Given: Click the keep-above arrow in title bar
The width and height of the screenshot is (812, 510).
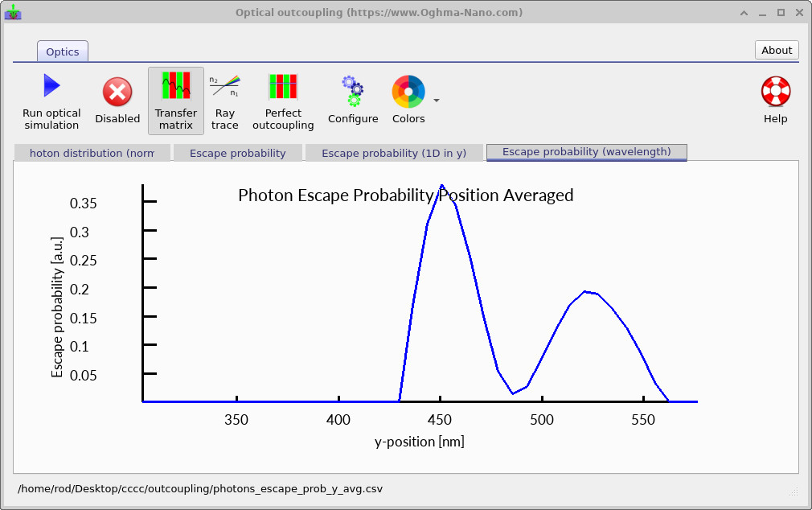Looking at the screenshot, I should pyautogui.click(x=744, y=13).
